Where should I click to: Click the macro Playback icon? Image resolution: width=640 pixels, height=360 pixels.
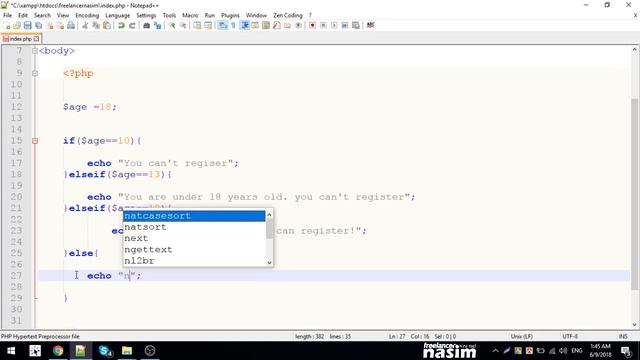point(334,25)
